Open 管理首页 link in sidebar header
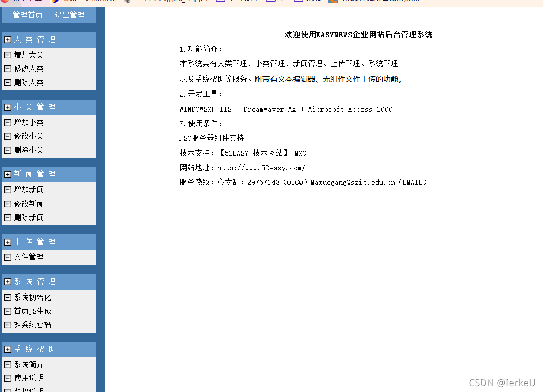 tap(28, 15)
